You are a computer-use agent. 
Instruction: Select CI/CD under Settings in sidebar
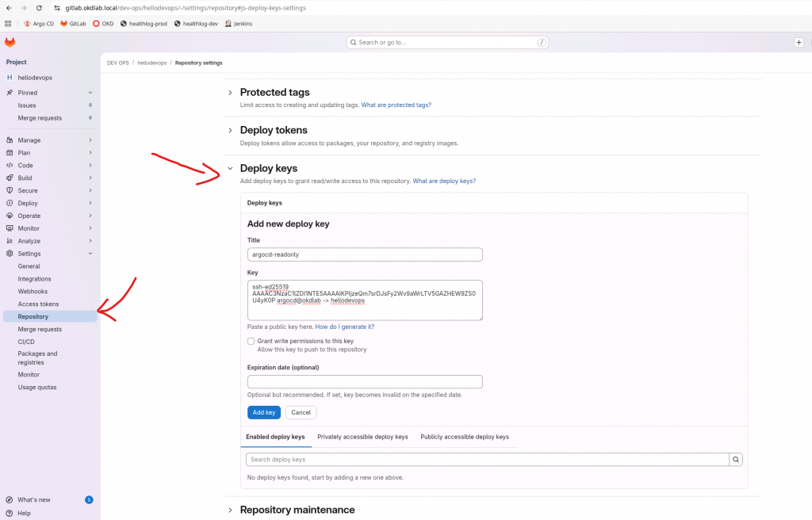[x=26, y=342]
